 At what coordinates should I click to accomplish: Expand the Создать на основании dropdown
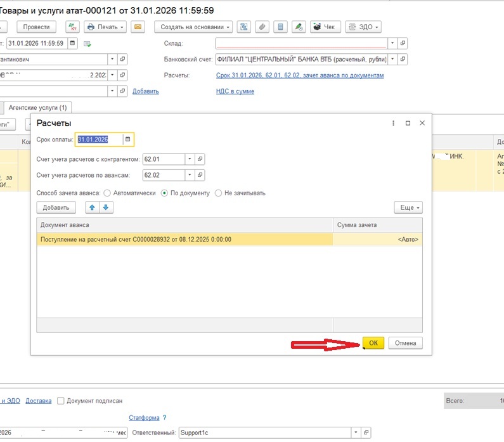194,27
